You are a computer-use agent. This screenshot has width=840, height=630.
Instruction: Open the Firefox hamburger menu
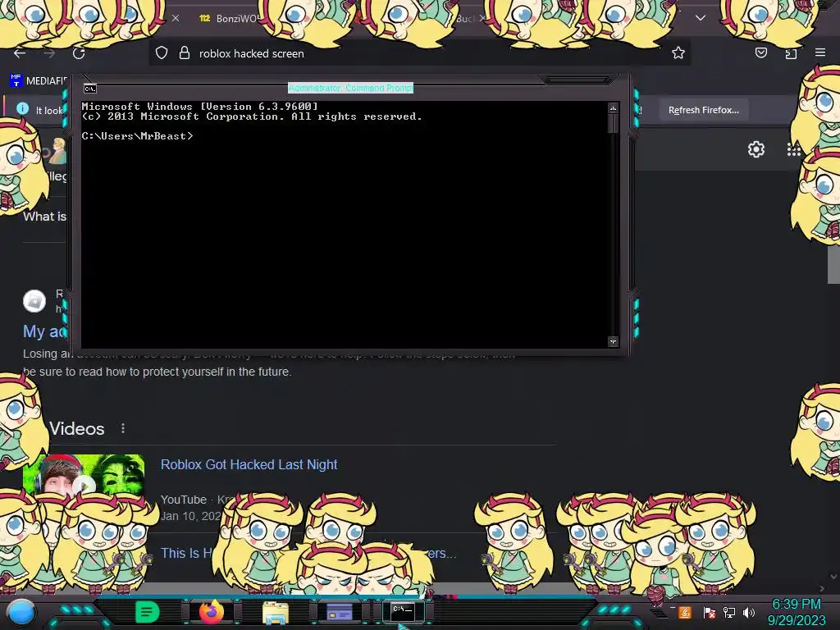pos(820,52)
